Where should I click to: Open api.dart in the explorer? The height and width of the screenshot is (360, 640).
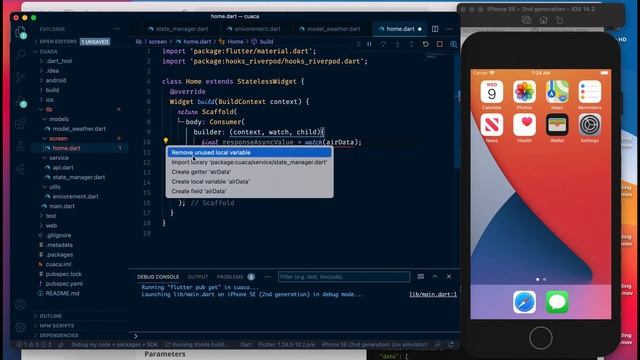click(63, 167)
